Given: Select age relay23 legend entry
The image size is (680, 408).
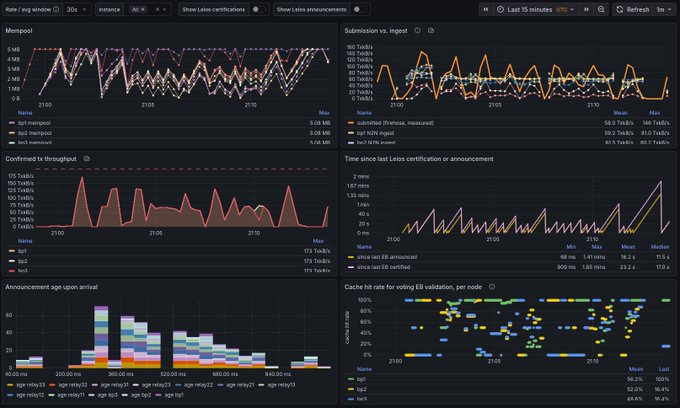Looking at the screenshot, I should (156, 385).
